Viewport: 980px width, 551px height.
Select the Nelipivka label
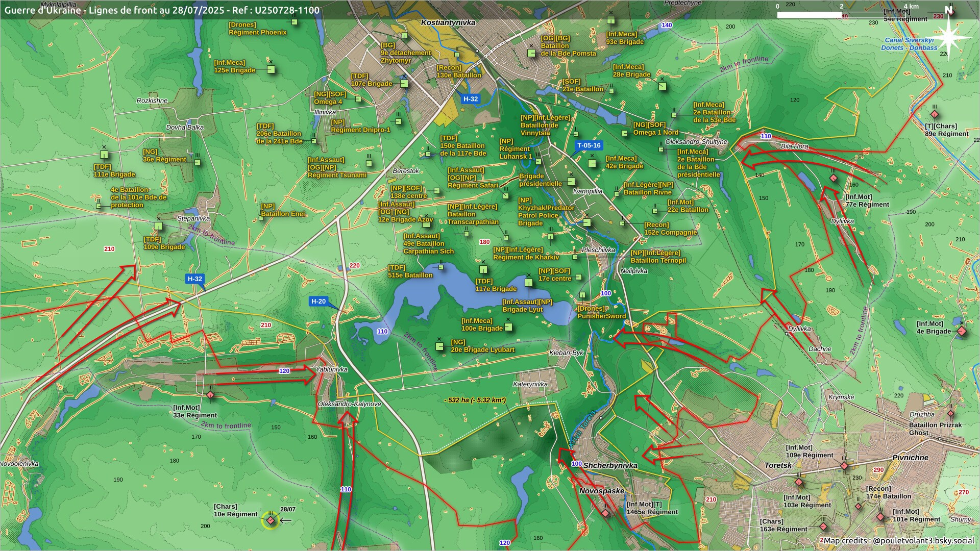[634, 271]
